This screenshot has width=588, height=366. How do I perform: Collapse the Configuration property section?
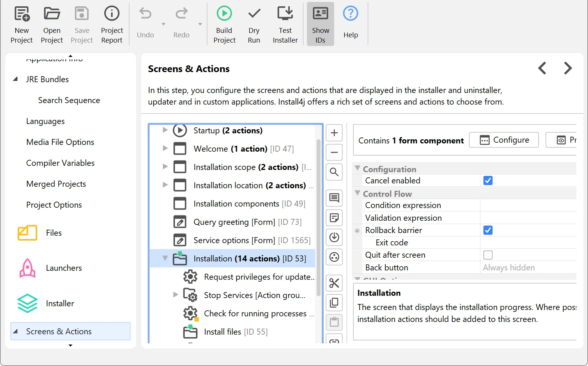pos(358,168)
